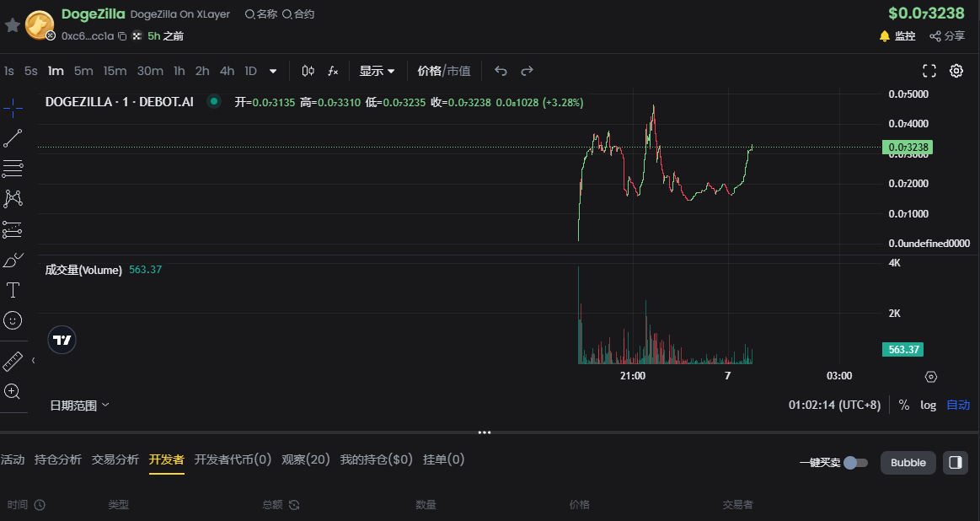
Task: Open chart settings gear
Action: (x=956, y=71)
